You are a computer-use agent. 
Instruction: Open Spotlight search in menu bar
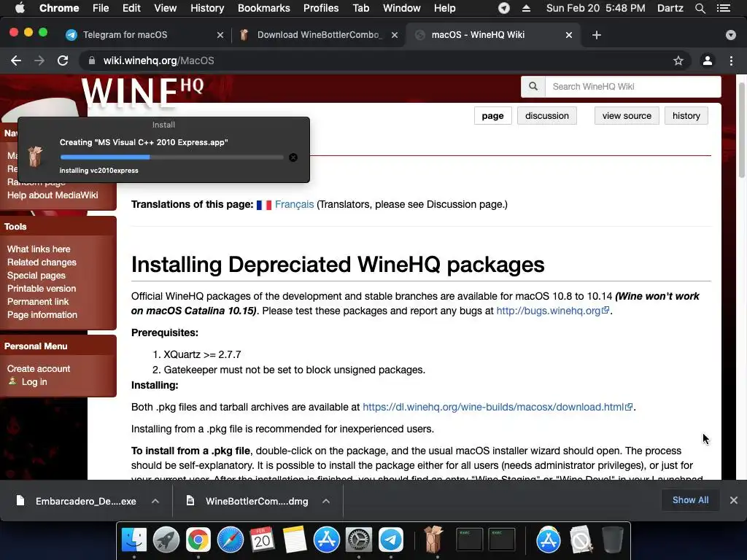(700, 8)
